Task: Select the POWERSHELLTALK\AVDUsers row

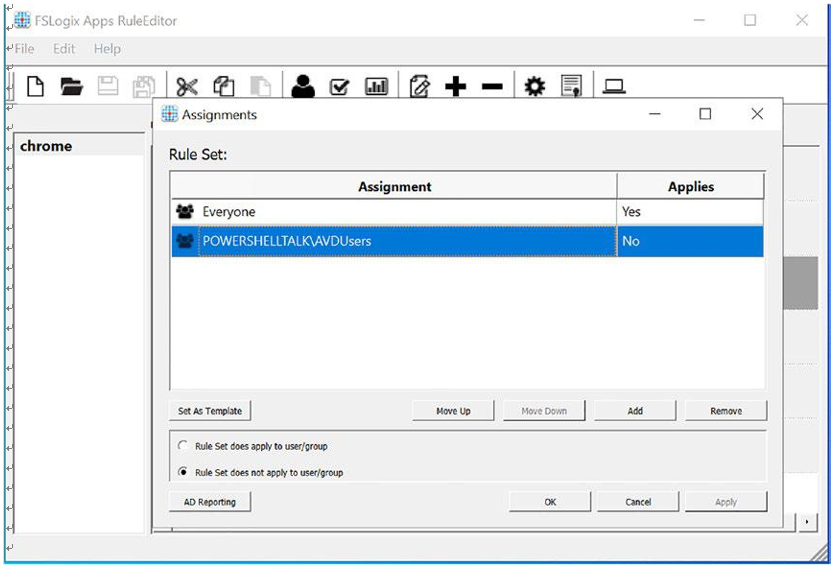Action: pos(467,241)
